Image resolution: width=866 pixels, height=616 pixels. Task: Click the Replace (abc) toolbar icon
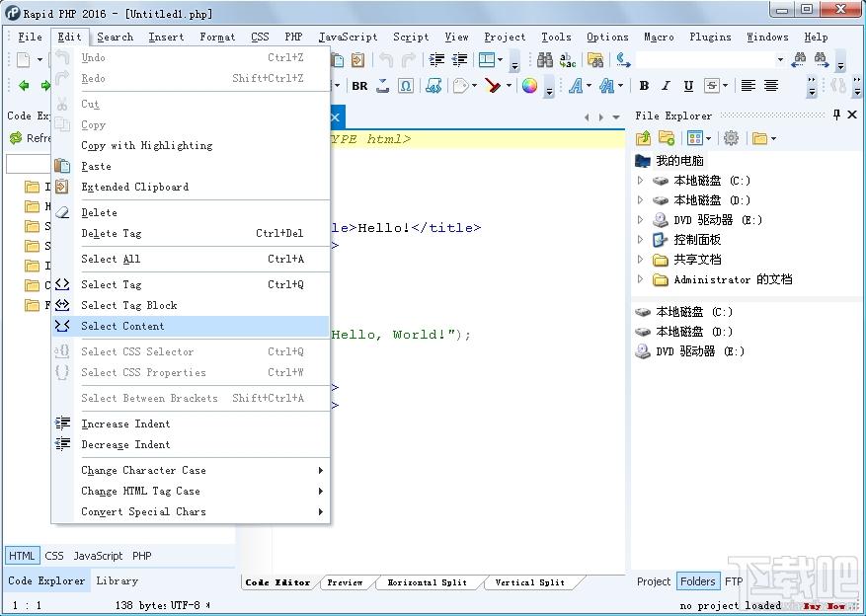coord(568,59)
